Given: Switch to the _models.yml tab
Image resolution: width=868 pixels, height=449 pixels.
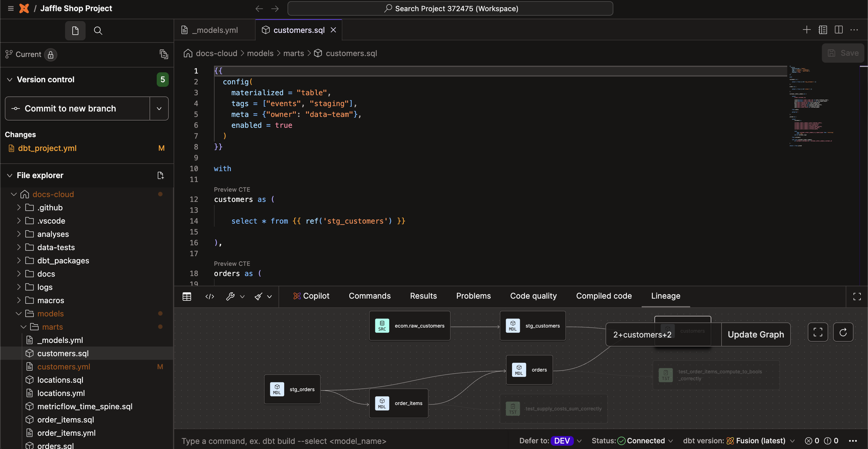Looking at the screenshot, I should (x=215, y=30).
